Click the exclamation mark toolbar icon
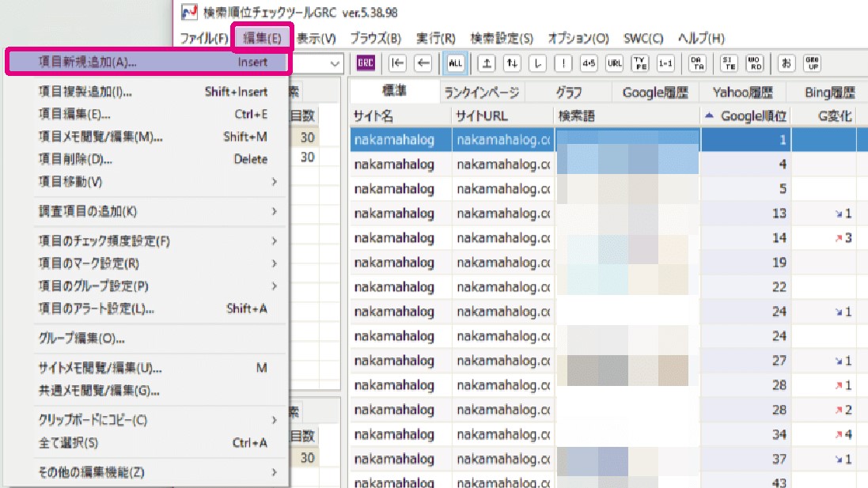The image size is (868, 488). pos(563,63)
